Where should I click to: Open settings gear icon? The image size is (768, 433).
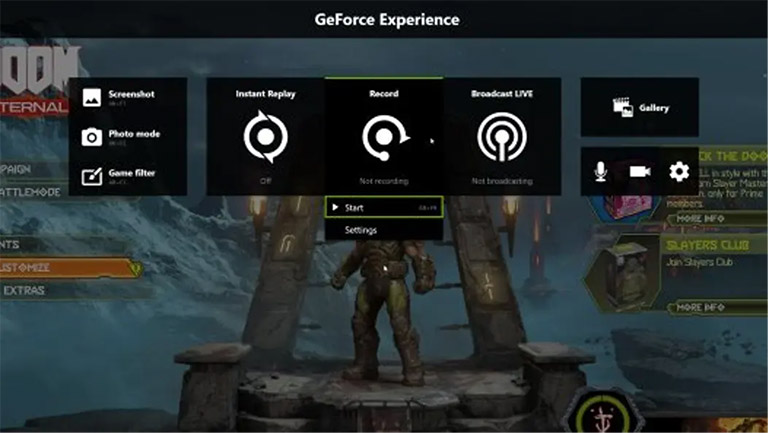[679, 171]
